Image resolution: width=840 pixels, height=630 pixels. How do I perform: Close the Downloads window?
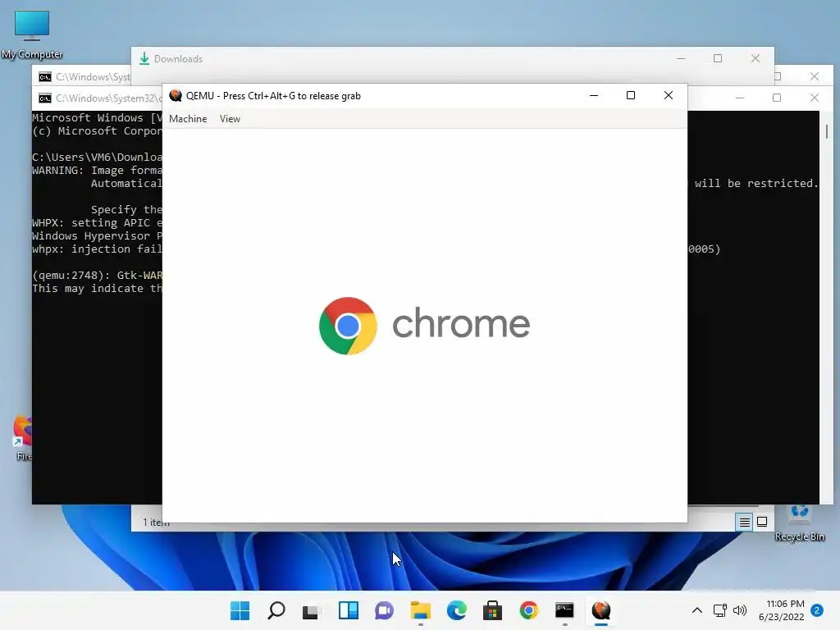[x=756, y=58]
